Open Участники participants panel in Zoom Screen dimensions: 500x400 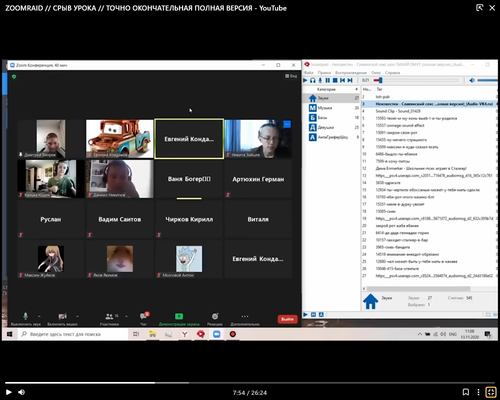[x=109, y=318]
